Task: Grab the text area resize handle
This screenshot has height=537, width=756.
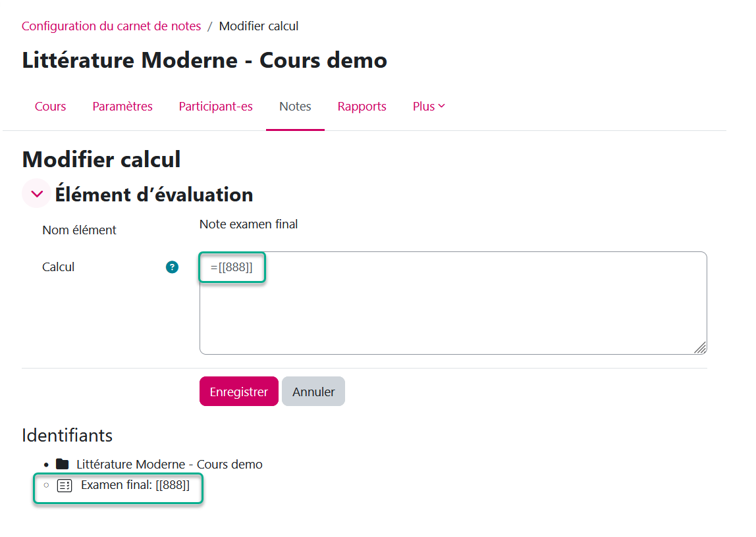Action: click(700, 347)
